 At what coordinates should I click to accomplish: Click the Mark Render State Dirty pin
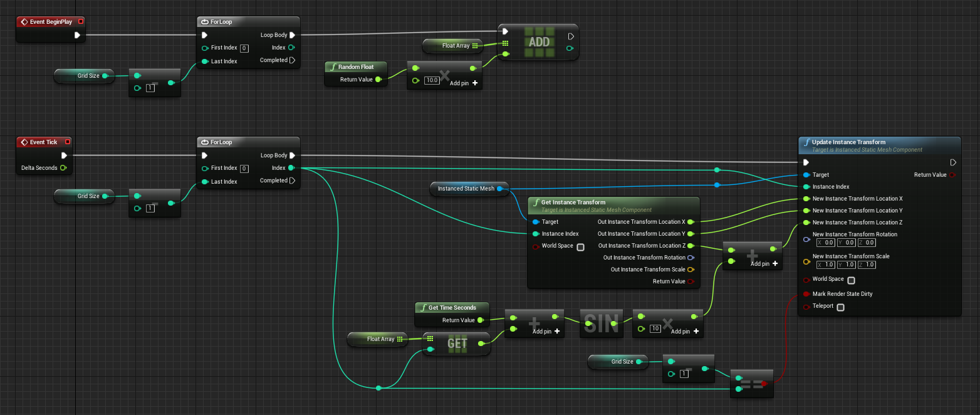(x=806, y=294)
